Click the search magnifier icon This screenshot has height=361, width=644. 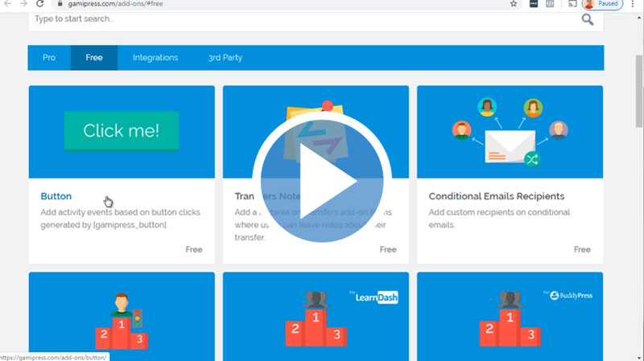(588, 19)
